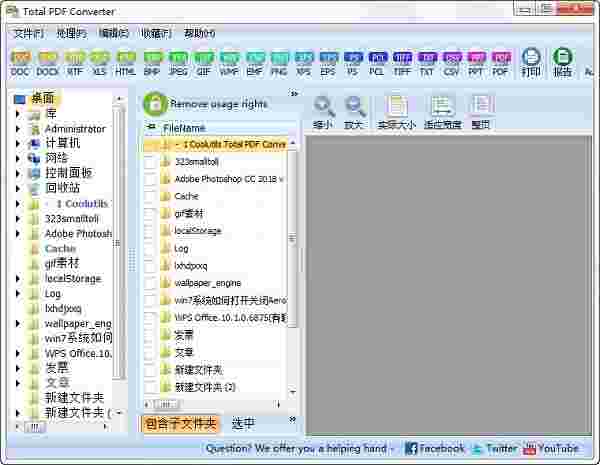Image resolution: width=600 pixels, height=465 pixels.
Task: Expand the 控制面板 tree node
Action: point(18,173)
